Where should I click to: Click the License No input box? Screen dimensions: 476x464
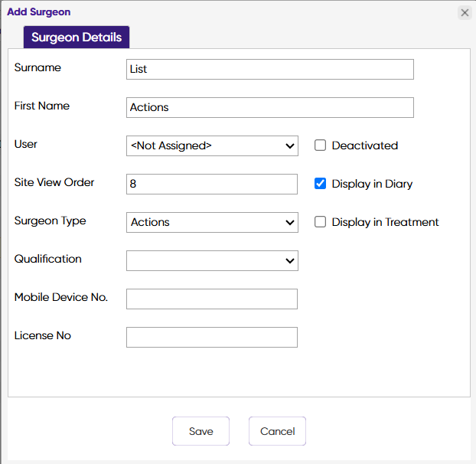[211, 337]
